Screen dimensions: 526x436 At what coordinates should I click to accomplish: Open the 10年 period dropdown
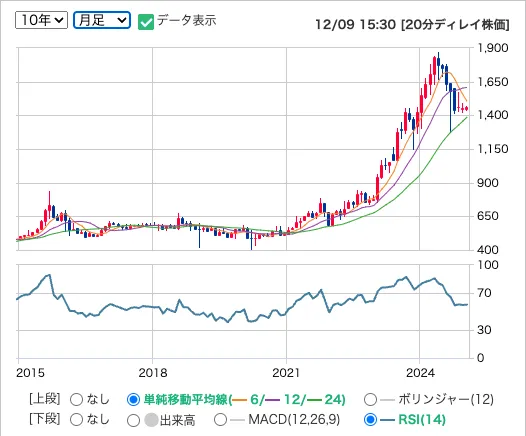(41, 20)
